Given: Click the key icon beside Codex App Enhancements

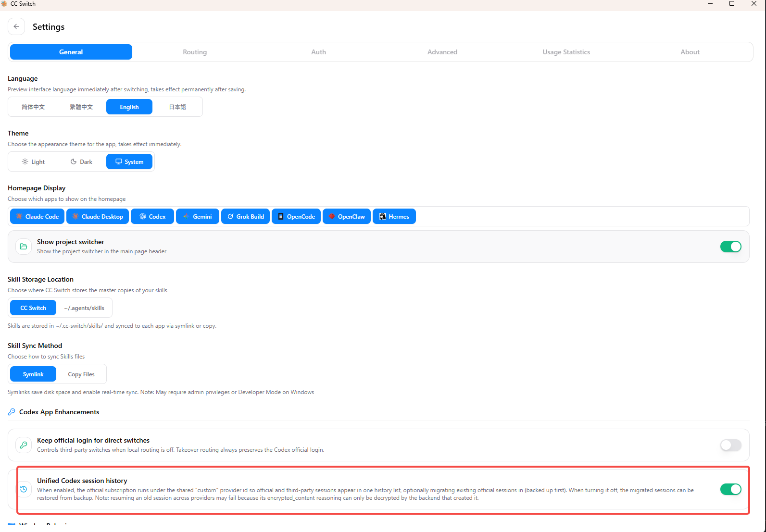Looking at the screenshot, I should click(x=12, y=412).
